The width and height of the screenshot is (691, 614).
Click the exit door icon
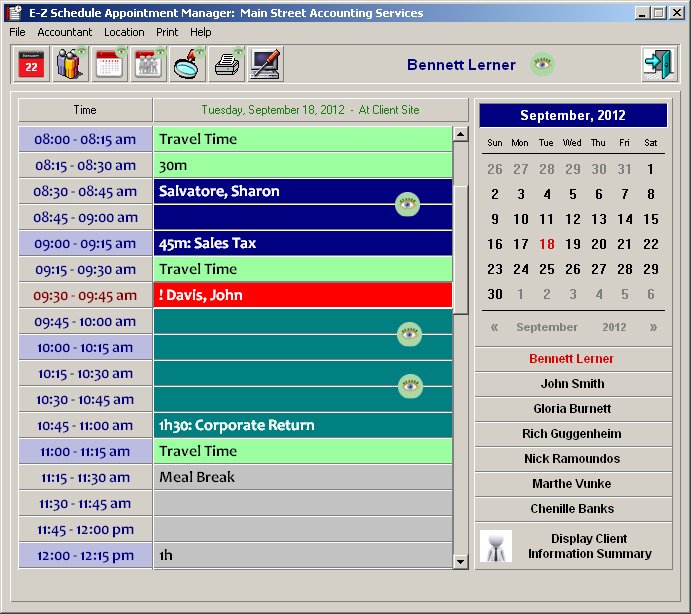tap(658, 65)
